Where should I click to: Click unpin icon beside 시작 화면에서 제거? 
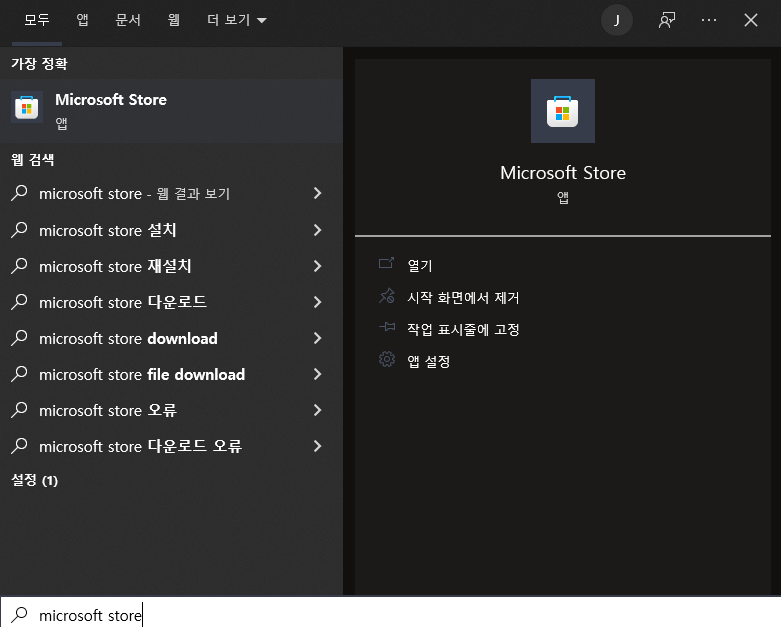(x=387, y=296)
